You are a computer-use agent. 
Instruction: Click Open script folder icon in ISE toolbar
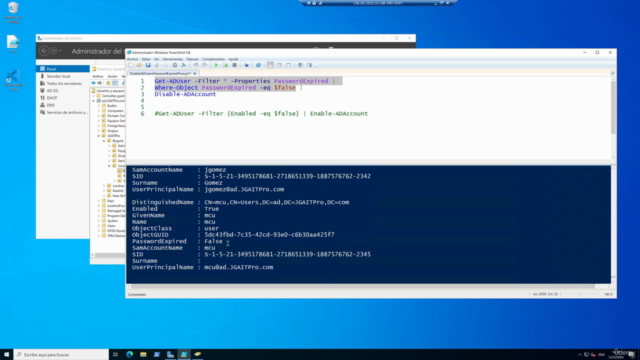pos(139,65)
